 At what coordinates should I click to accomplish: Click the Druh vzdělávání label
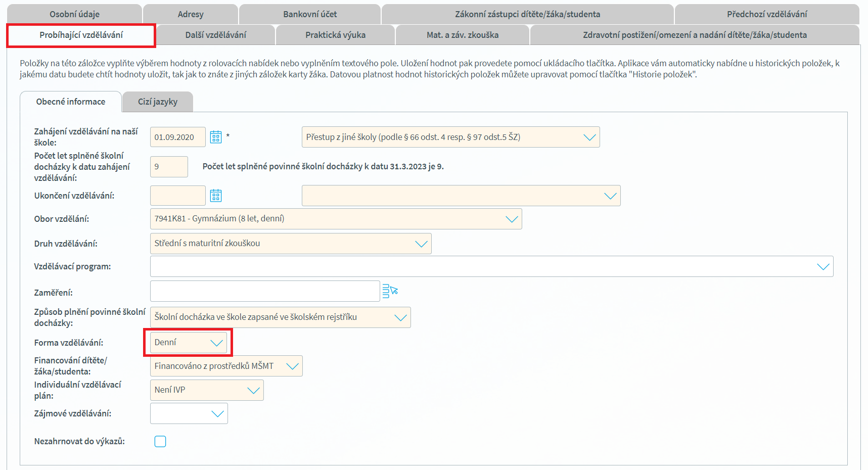tap(66, 244)
